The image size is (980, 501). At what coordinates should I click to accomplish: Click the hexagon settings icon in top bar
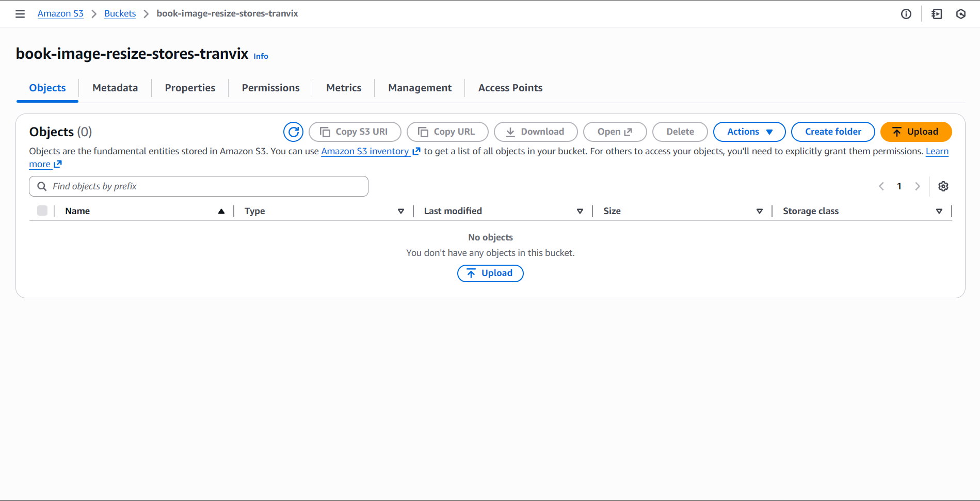pos(961,14)
